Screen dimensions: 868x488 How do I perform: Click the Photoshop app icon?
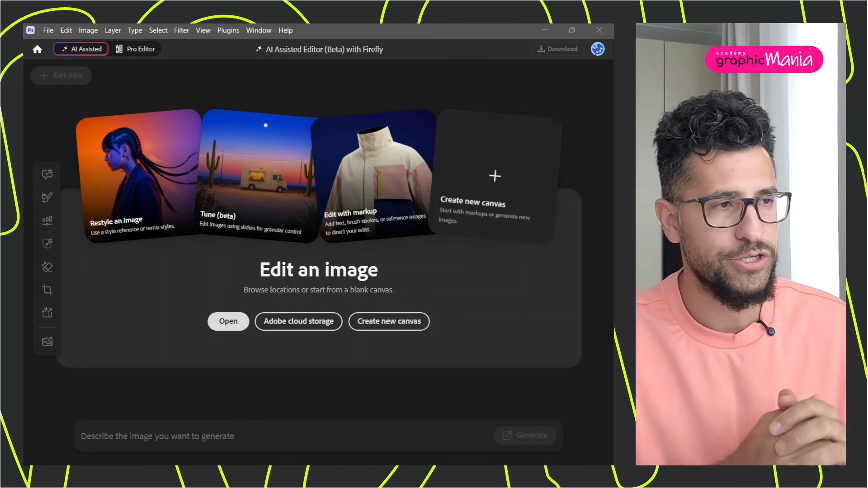point(31,30)
